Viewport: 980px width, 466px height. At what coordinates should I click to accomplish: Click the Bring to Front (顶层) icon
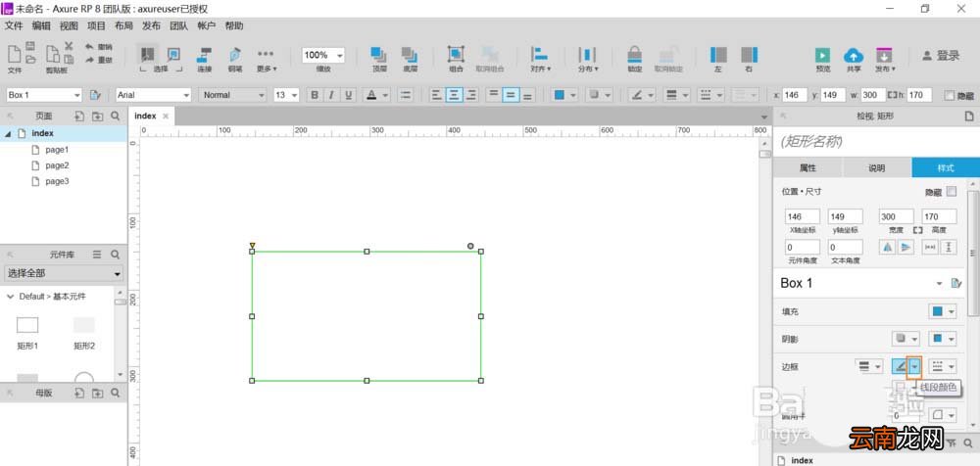pyautogui.click(x=378, y=55)
